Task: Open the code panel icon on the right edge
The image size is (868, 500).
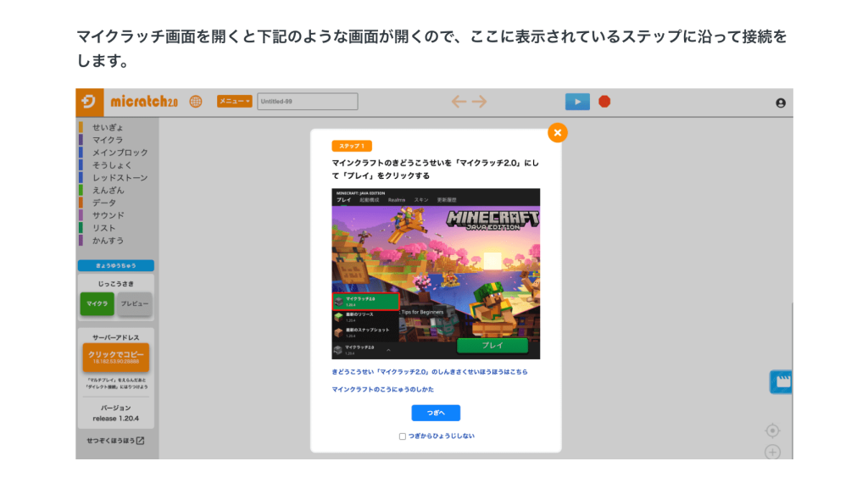Action: tap(779, 381)
